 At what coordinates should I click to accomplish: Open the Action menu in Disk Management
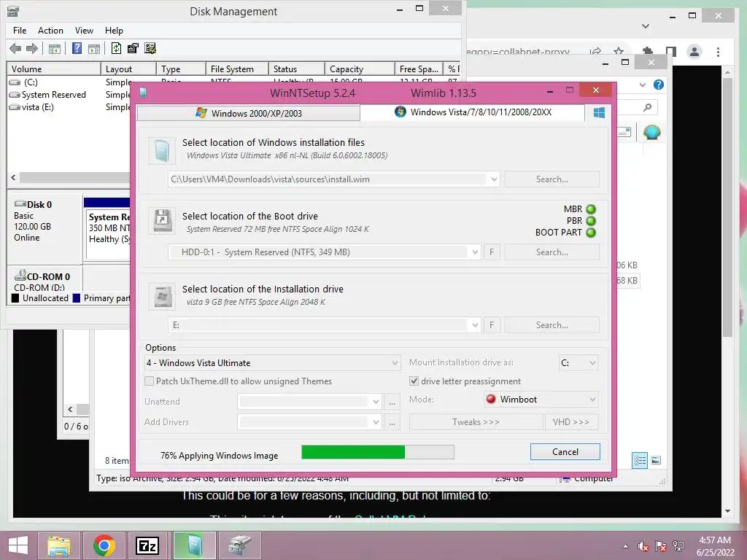coord(50,31)
